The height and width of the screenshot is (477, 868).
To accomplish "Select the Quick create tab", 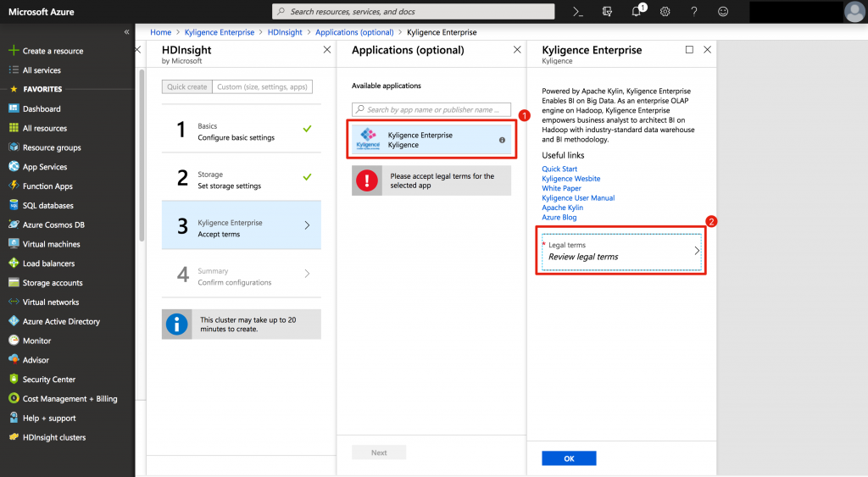I will click(x=187, y=87).
